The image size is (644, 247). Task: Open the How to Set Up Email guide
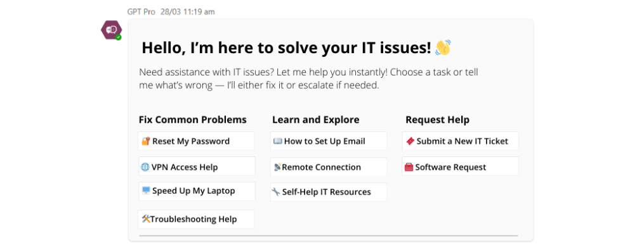pyautogui.click(x=329, y=141)
